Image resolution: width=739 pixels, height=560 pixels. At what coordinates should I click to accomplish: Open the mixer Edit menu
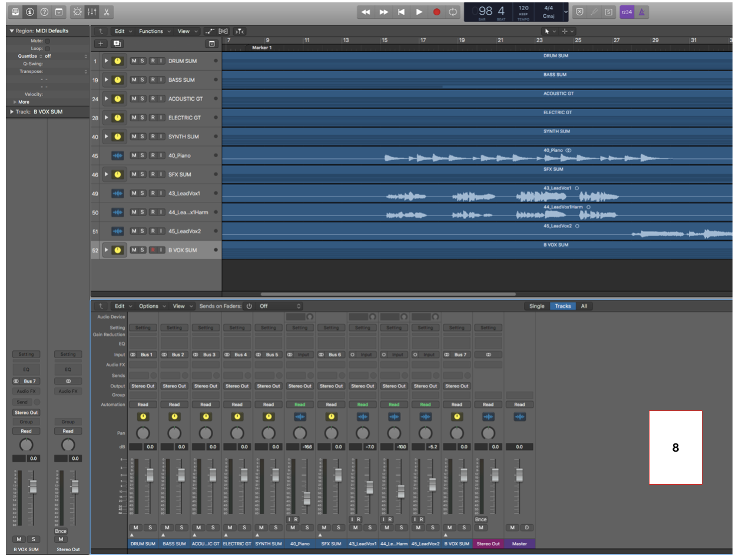coord(123,306)
